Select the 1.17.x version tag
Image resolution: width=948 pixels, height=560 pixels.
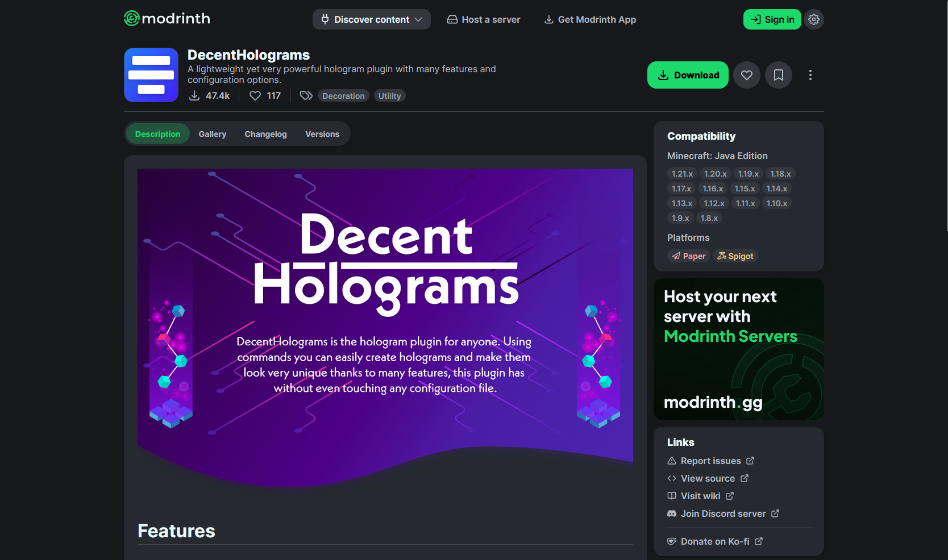click(x=681, y=189)
